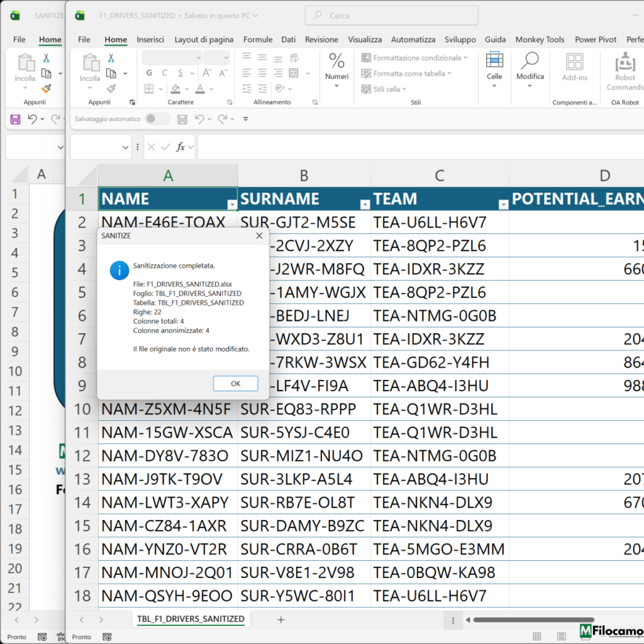
Task: Click the save icon in quick access toolbar
Action: (x=182, y=119)
